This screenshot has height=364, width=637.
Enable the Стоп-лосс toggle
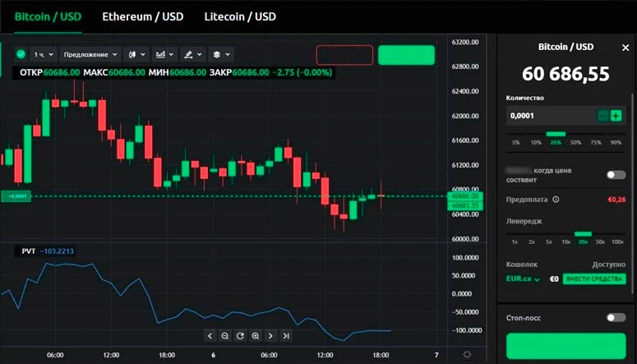(615, 317)
